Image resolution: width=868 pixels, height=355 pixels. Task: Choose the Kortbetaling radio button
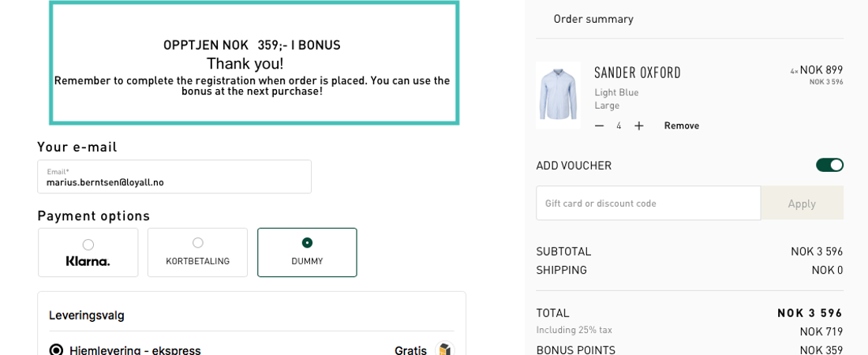pyautogui.click(x=197, y=243)
